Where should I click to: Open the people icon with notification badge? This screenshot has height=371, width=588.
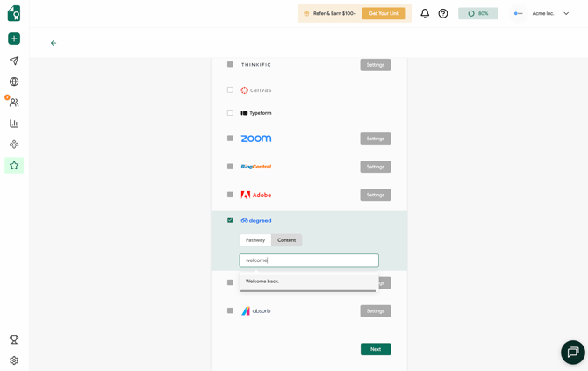(x=14, y=103)
